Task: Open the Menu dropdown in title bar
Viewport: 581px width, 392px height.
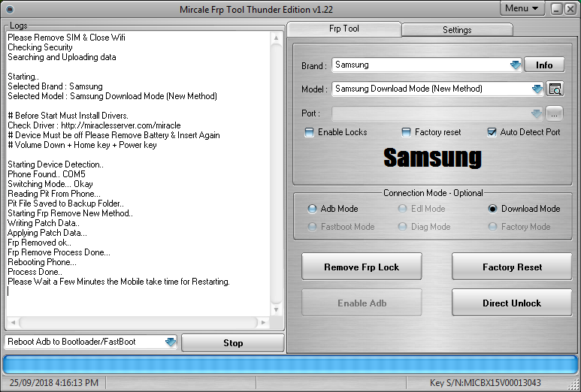Action: (522, 8)
